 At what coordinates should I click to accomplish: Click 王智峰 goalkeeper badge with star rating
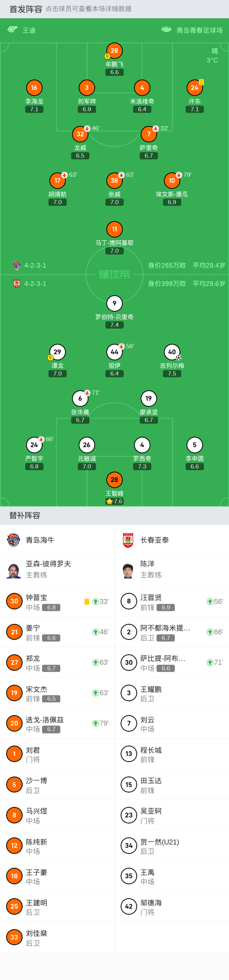tap(114, 480)
